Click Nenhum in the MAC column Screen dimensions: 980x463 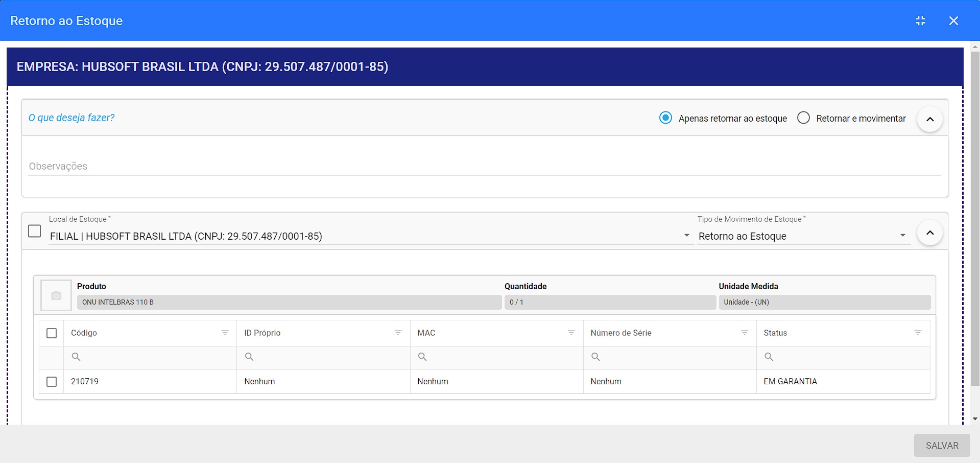tap(433, 381)
